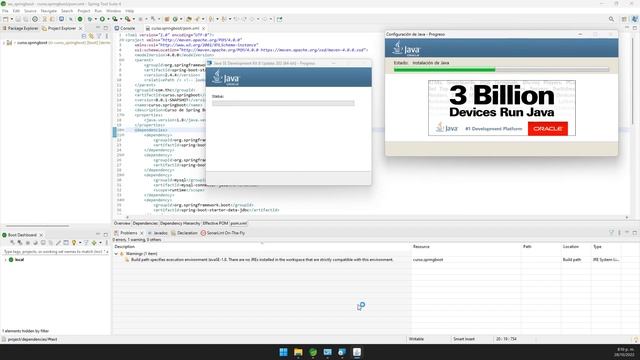Open the Declaration view tab
The height and width of the screenshot is (360, 640).
click(184, 233)
